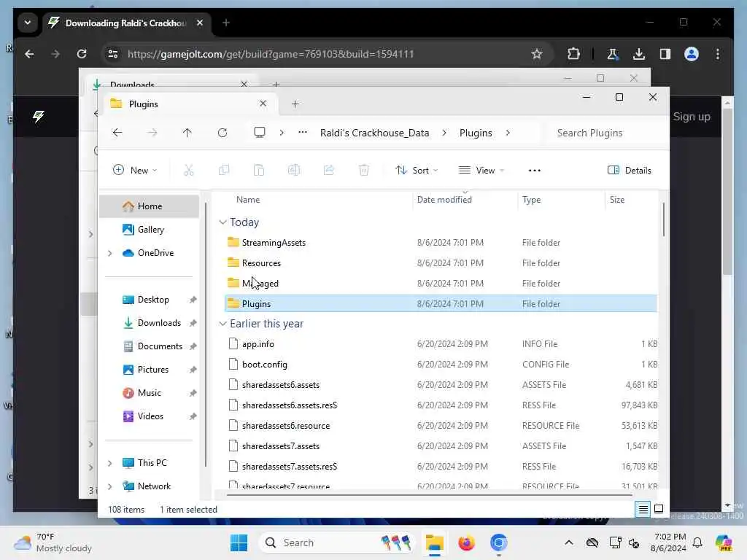Viewport: 747px width, 560px height.
Task: Sort by Name column header
Action: coord(248,200)
